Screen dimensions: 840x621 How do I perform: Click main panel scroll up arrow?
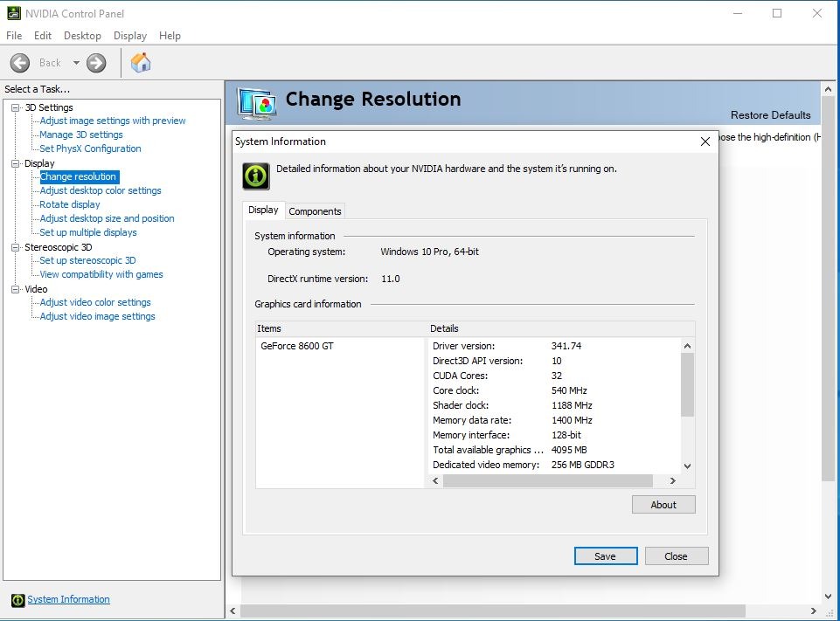829,89
